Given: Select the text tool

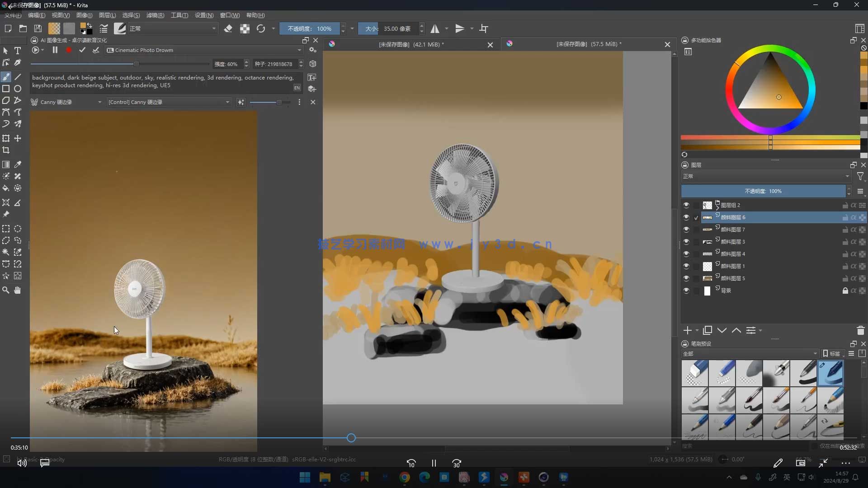Looking at the screenshot, I should coord(18,51).
